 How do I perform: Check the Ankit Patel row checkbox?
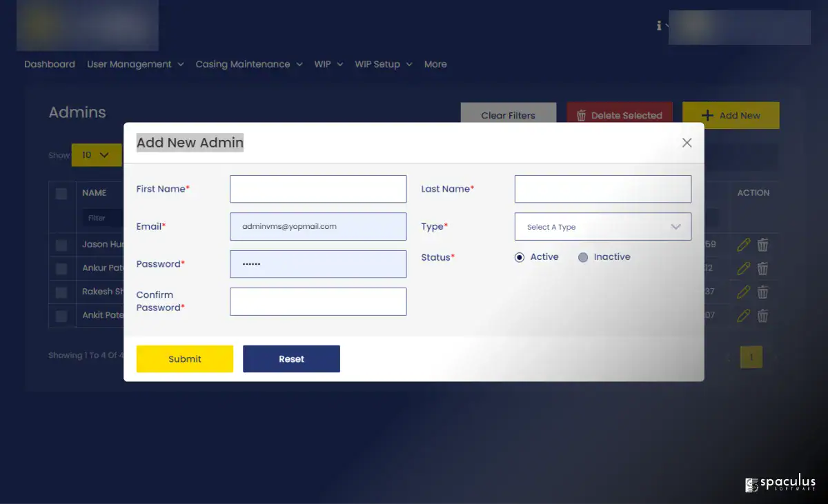61,316
